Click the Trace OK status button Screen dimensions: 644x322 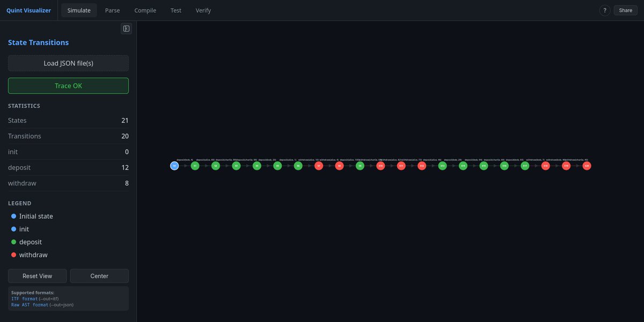[x=68, y=86]
